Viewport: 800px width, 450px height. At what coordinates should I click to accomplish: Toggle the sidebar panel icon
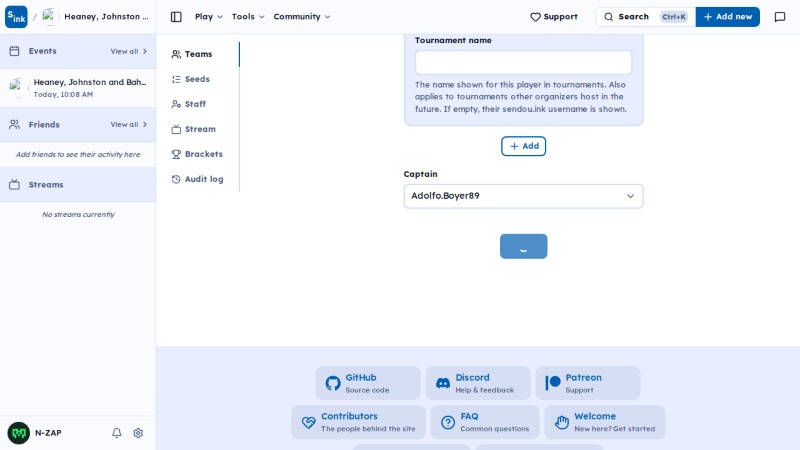tap(176, 17)
